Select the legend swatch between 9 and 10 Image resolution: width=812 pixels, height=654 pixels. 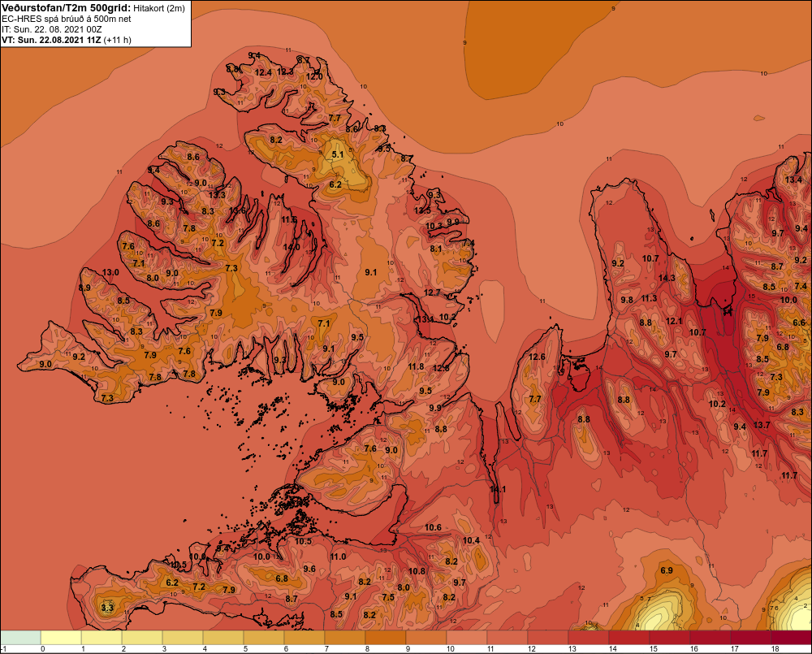[x=427, y=638]
